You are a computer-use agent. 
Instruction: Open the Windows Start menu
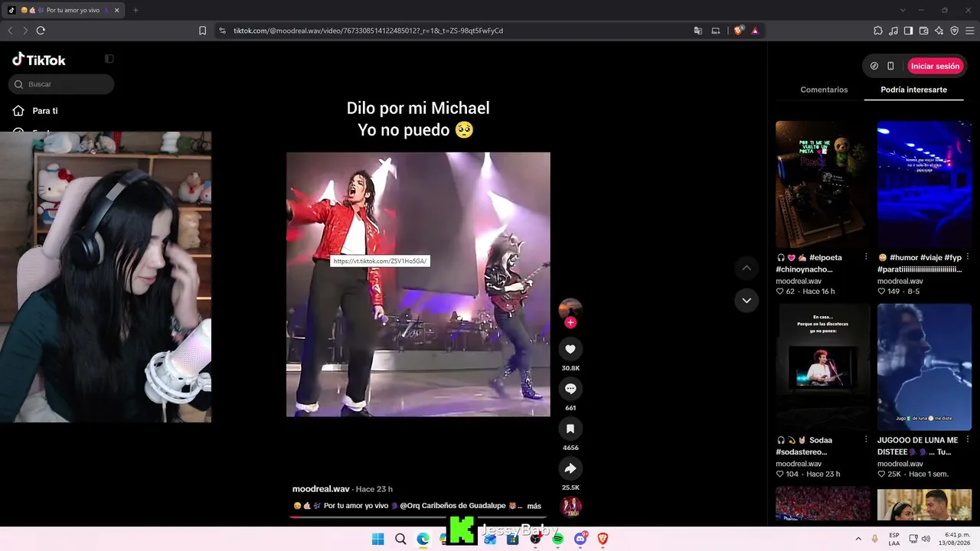pos(377,539)
